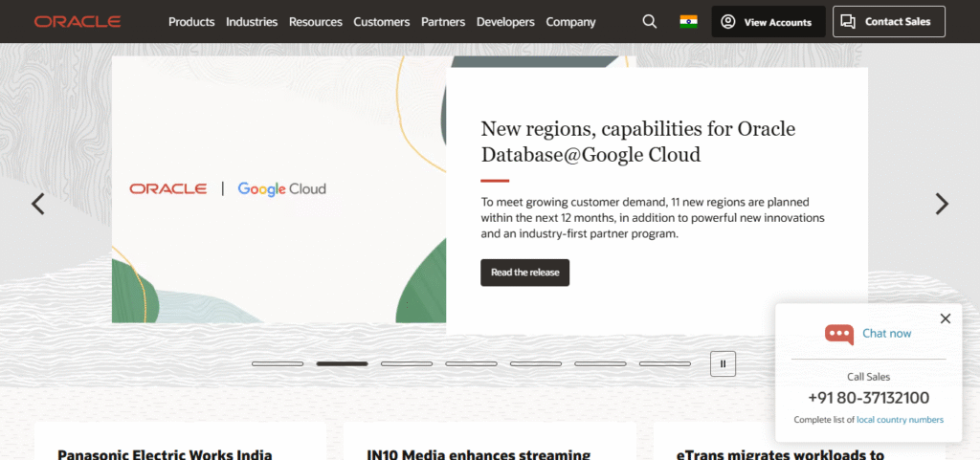Open the Panasonic Electric Works India card
The image size is (980, 460).
[x=180, y=441]
